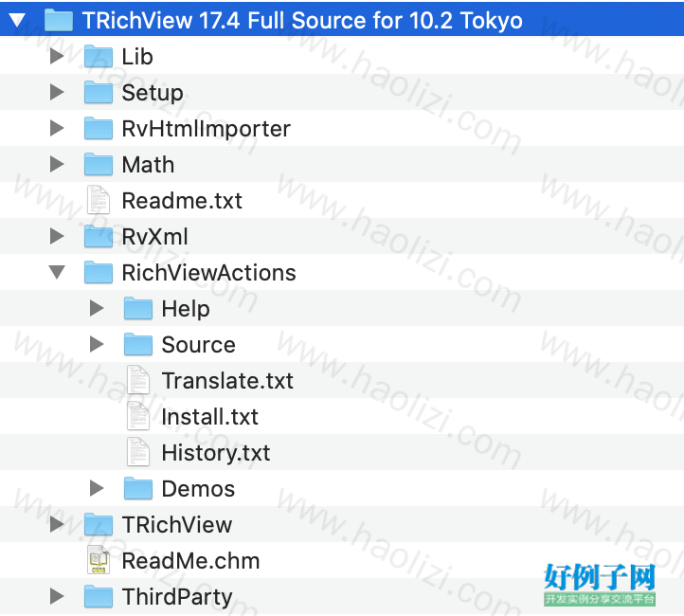Expand the Help subfolder
The width and height of the screenshot is (684, 616).
tap(97, 308)
